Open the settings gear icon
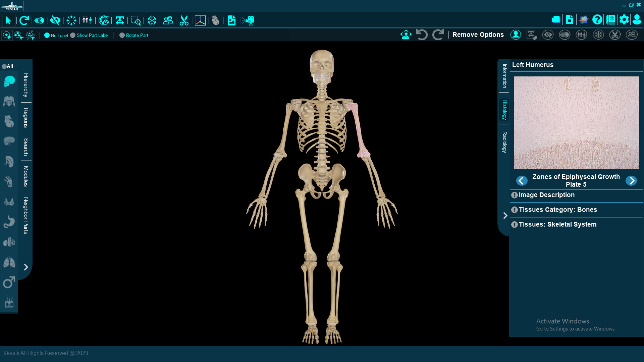The width and height of the screenshot is (644, 362). pyautogui.click(x=624, y=20)
